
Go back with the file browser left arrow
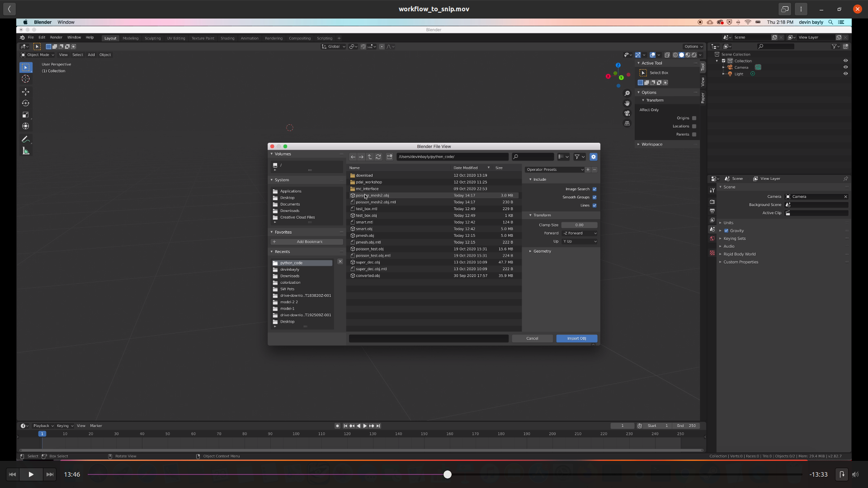(x=353, y=157)
